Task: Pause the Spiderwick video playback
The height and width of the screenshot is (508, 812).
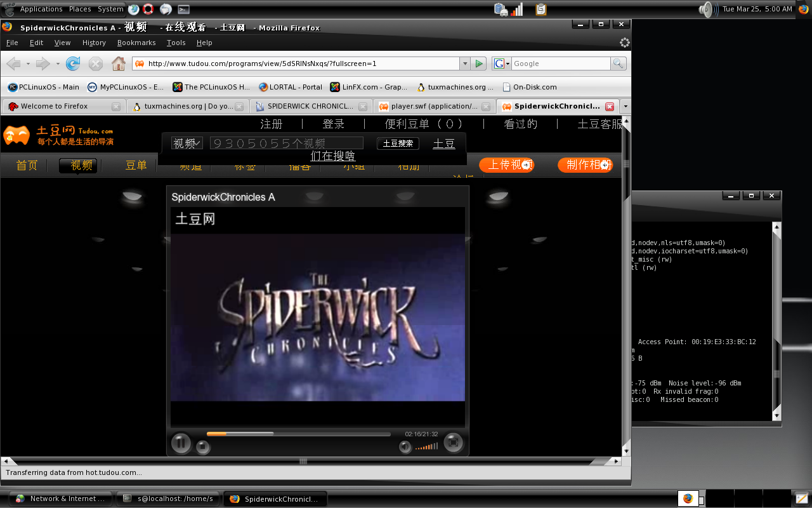Action: pos(181,443)
